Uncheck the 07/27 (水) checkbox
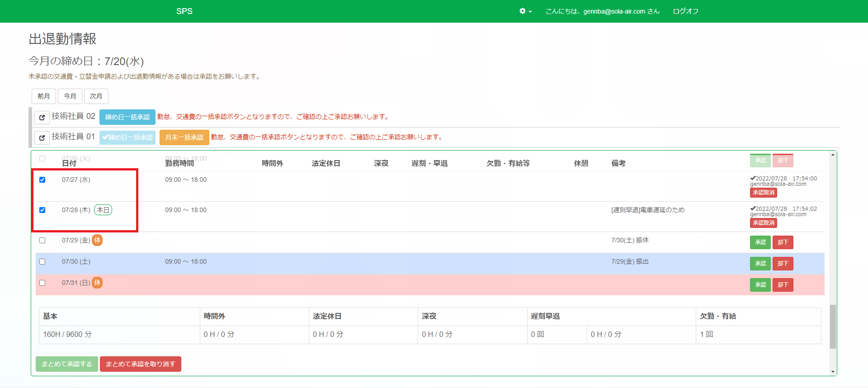The width and height of the screenshot is (868, 388). pyautogui.click(x=42, y=180)
